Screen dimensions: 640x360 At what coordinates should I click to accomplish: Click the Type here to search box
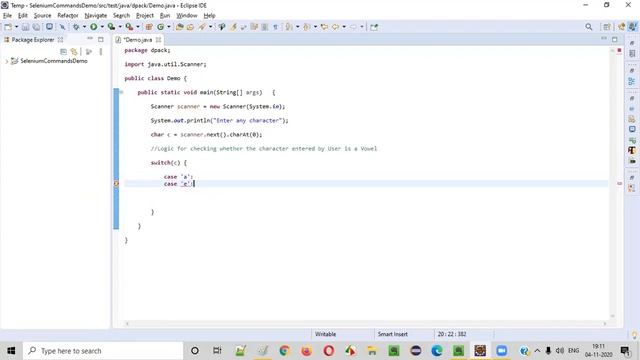point(103,351)
